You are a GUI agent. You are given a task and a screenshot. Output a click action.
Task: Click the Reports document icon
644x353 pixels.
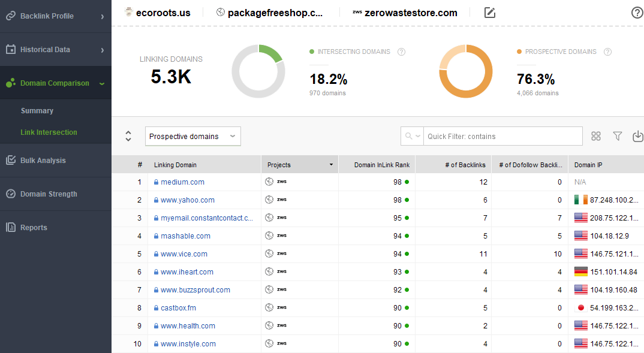pyautogui.click(x=11, y=227)
